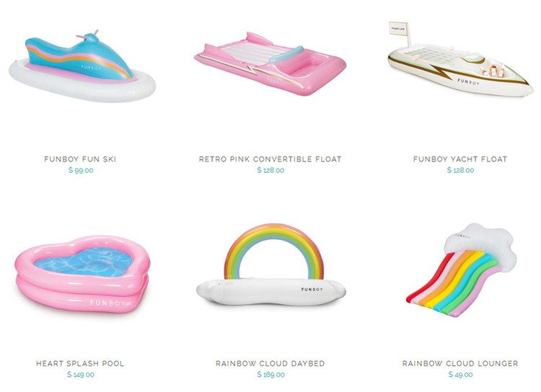Select the Heart Splash Pool image
The height and width of the screenshot is (392, 541).
82,275
